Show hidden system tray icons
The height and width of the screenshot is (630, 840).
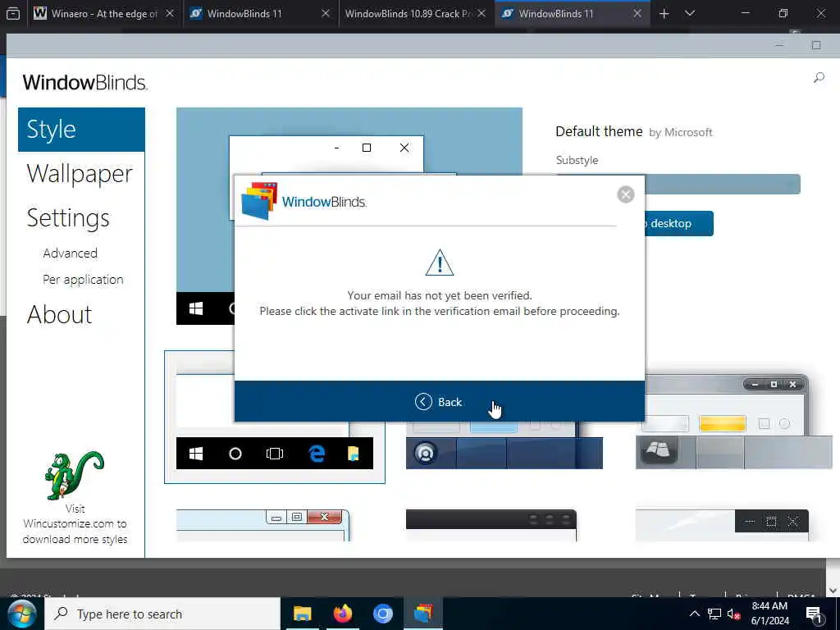[x=694, y=614]
